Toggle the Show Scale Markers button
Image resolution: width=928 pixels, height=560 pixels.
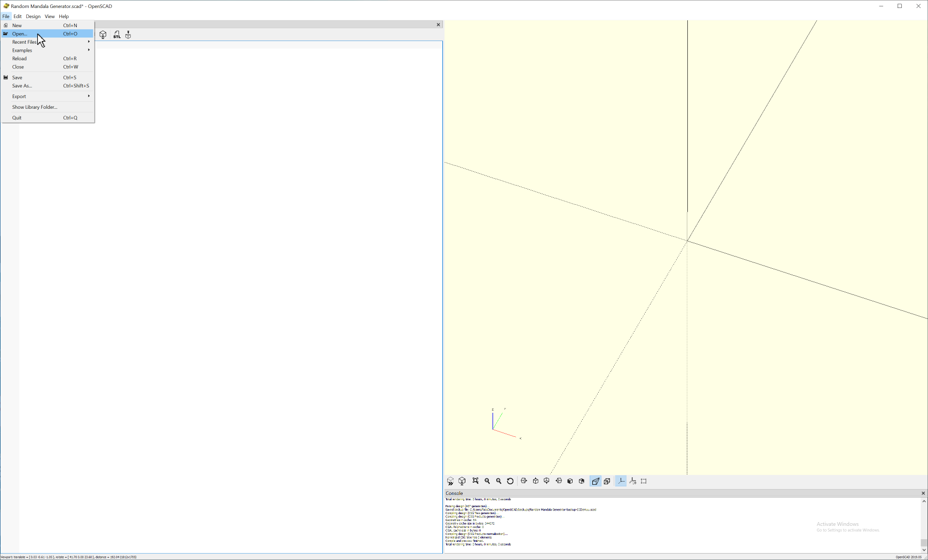click(632, 481)
